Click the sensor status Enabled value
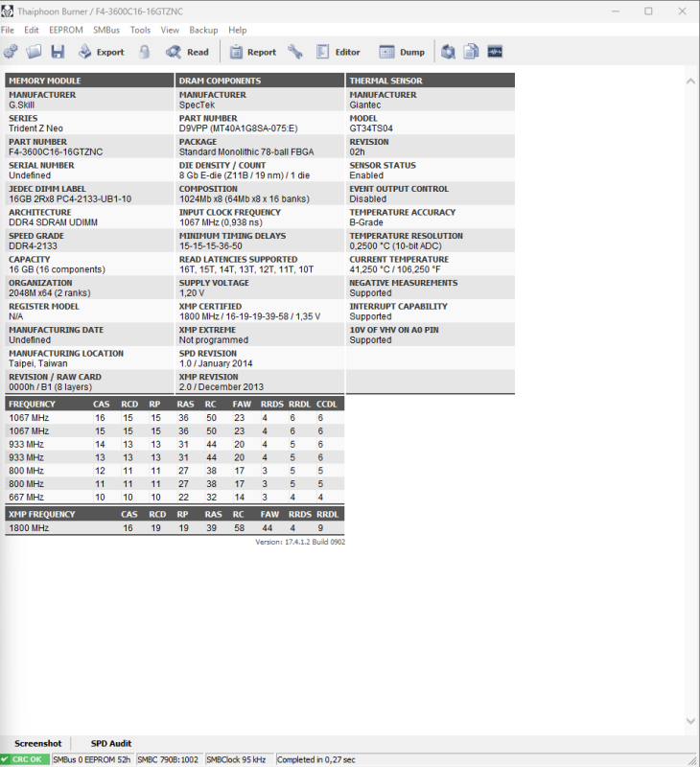Viewport: 700px width, 767px height. click(366, 175)
